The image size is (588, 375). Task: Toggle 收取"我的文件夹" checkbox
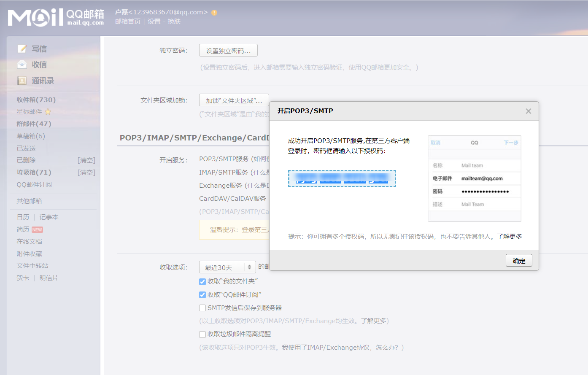pyautogui.click(x=202, y=281)
